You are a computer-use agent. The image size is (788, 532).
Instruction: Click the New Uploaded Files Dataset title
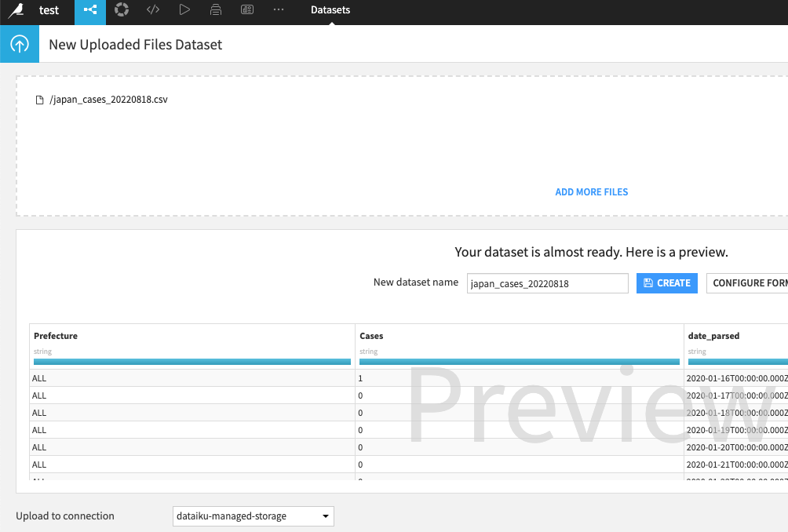[135, 45]
